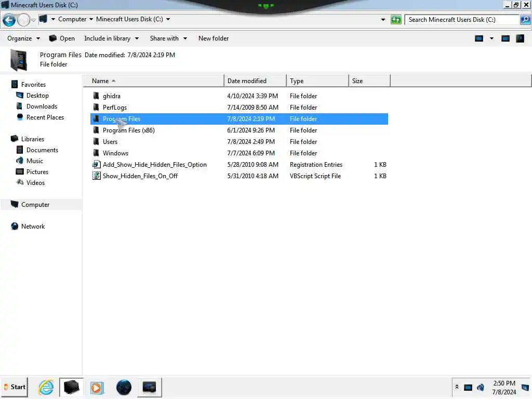Open the arrow after Computer in address bar

[91, 19]
